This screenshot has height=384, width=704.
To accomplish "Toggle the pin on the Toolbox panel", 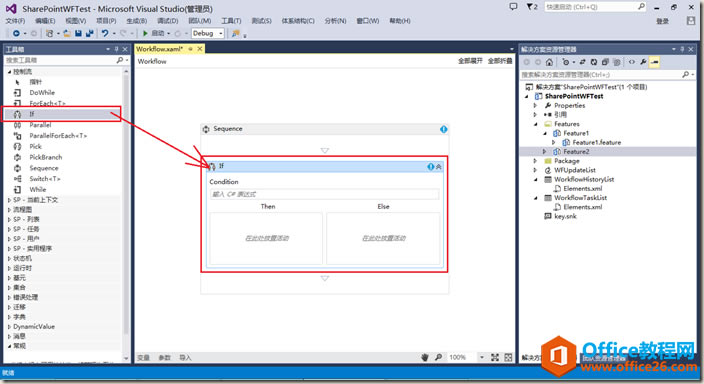I will click(x=116, y=49).
